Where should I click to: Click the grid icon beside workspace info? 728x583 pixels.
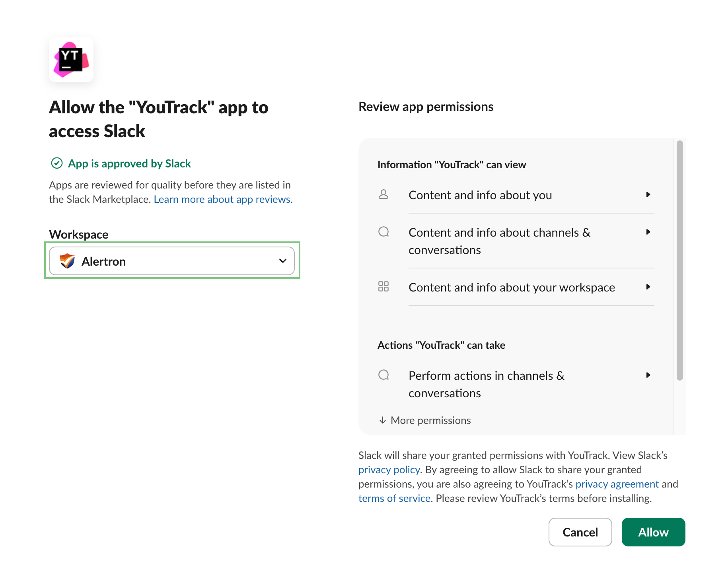coord(383,287)
